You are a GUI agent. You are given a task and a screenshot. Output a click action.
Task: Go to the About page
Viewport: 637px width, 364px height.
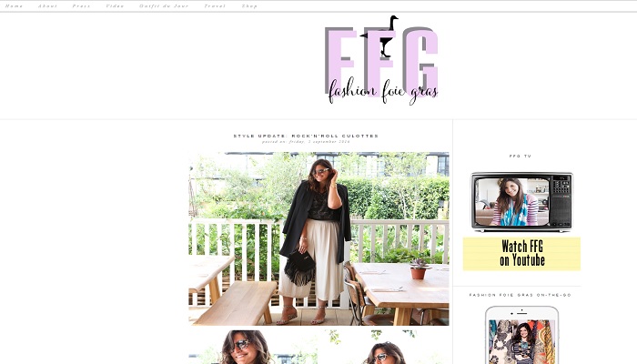click(47, 6)
